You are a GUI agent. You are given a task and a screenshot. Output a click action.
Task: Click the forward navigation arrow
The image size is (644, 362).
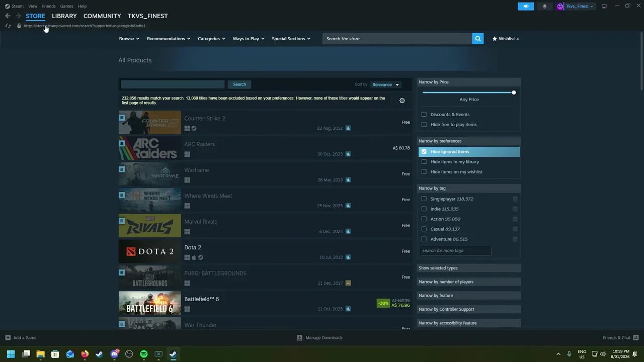[18, 16]
